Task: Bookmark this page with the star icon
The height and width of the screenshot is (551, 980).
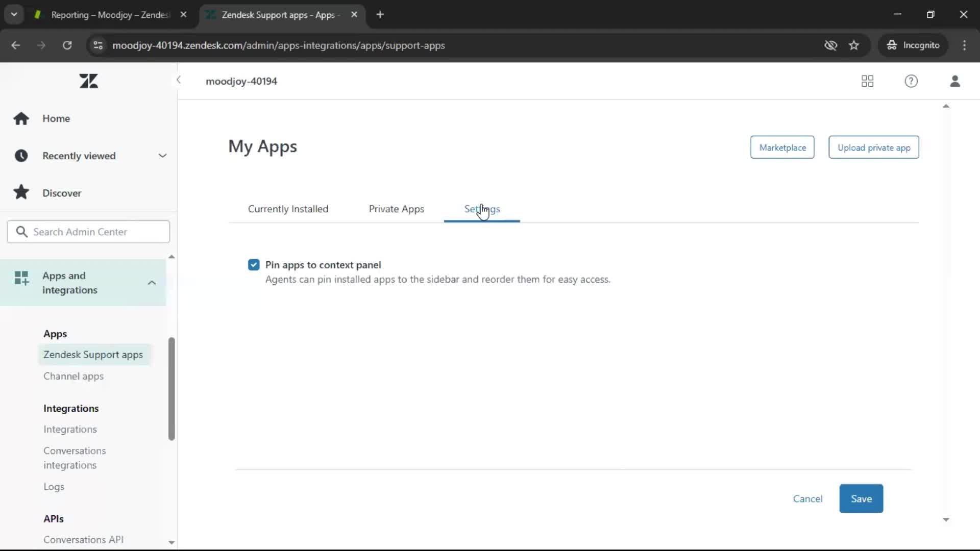Action: [x=854, y=45]
